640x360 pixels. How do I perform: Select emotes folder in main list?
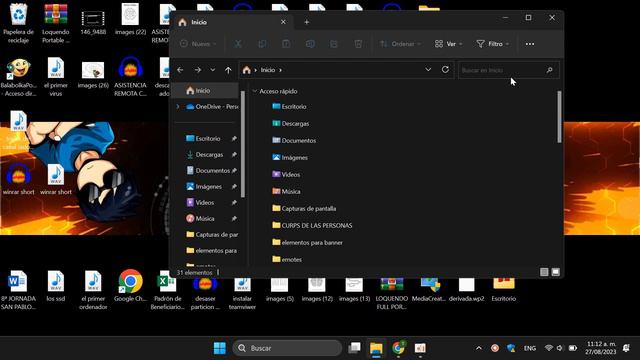pos(287,259)
